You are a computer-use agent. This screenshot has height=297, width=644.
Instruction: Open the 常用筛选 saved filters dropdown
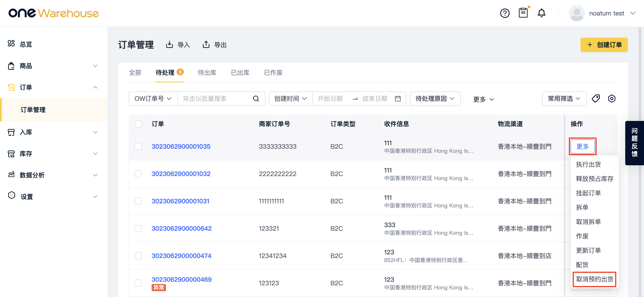click(x=564, y=99)
